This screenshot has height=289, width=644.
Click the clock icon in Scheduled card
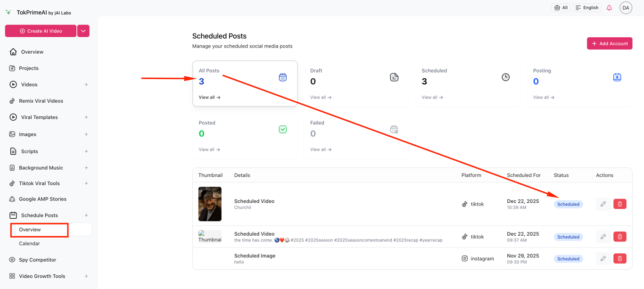pyautogui.click(x=505, y=77)
